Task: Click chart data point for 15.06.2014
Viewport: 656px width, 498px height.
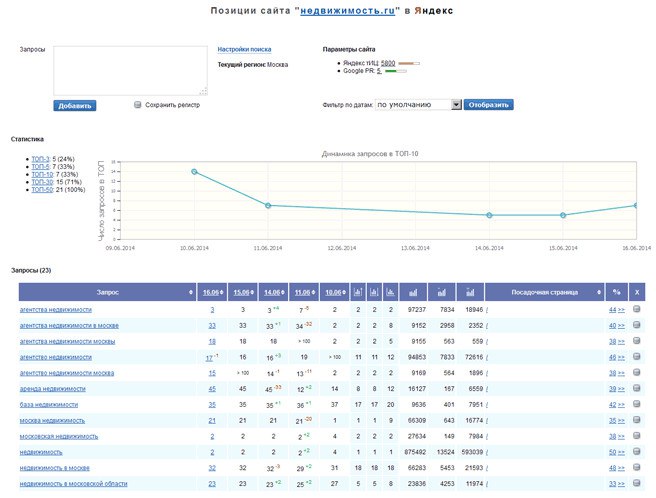Action: click(563, 215)
